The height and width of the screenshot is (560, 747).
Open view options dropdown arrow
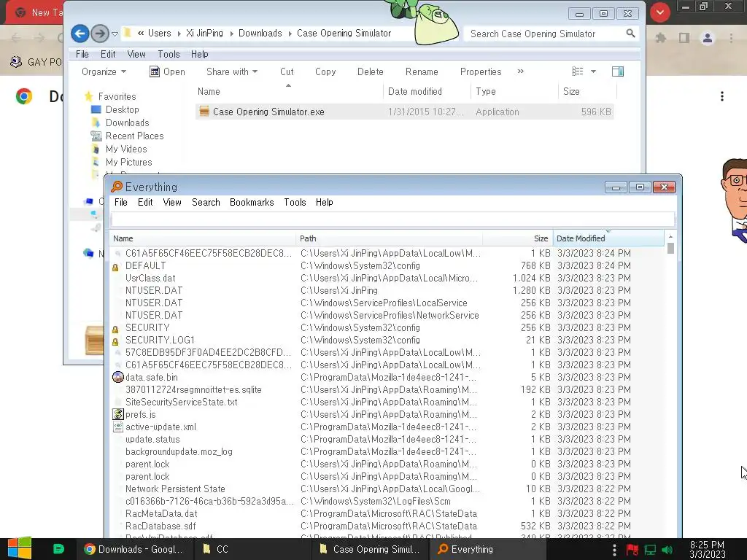593,71
